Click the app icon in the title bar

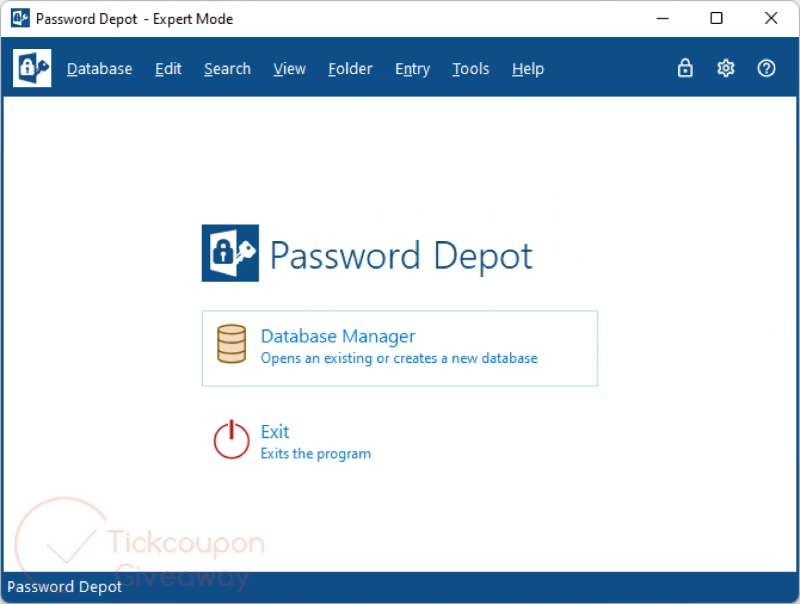(19, 18)
